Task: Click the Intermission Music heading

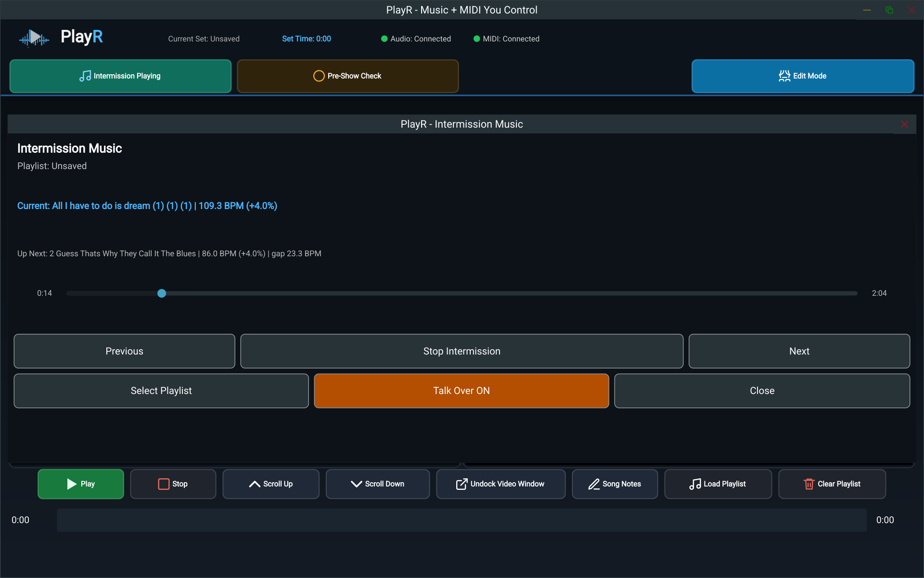Action: 69,148
